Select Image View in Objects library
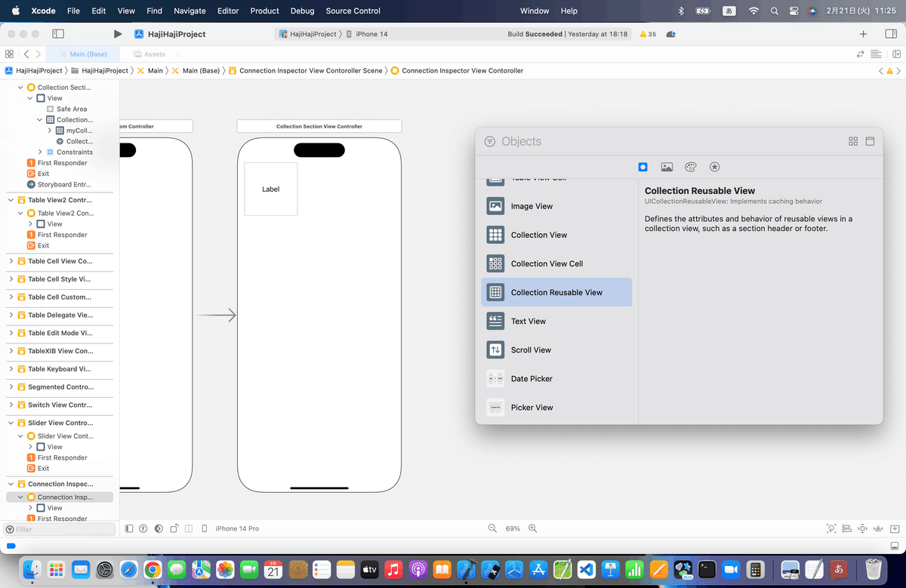Viewport: 906px width, 588px height. tap(556, 206)
